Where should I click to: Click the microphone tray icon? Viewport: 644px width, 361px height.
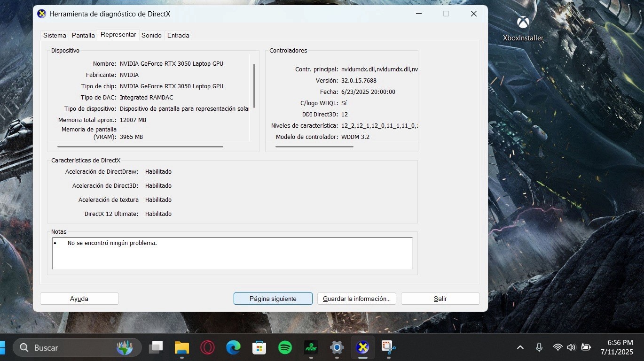point(539,347)
